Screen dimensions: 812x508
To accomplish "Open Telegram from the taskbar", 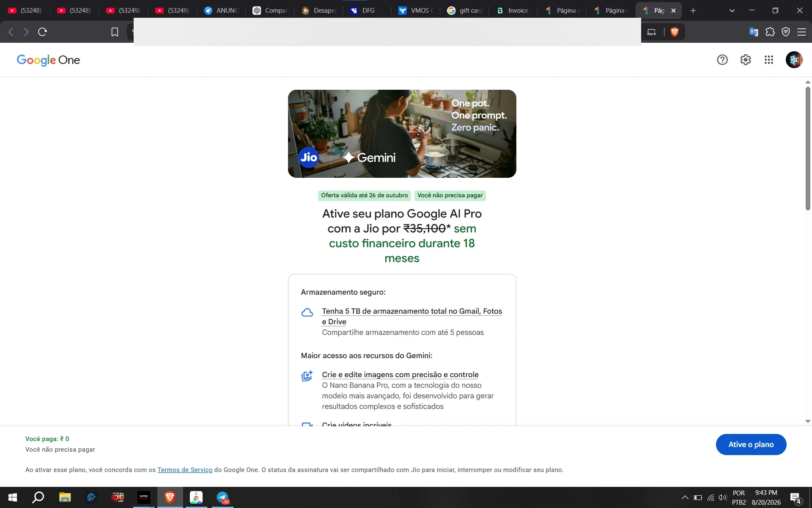I will (x=222, y=497).
